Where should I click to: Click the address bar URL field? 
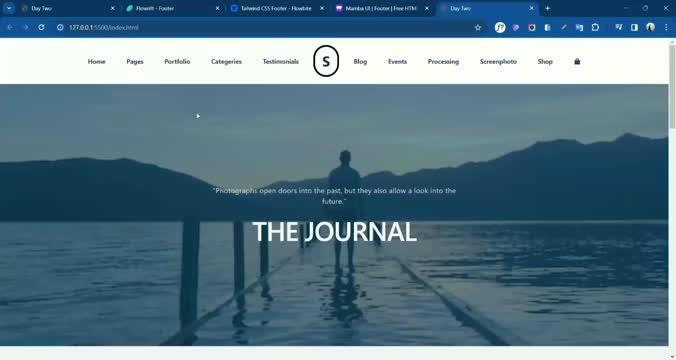pyautogui.click(x=267, y=28)
